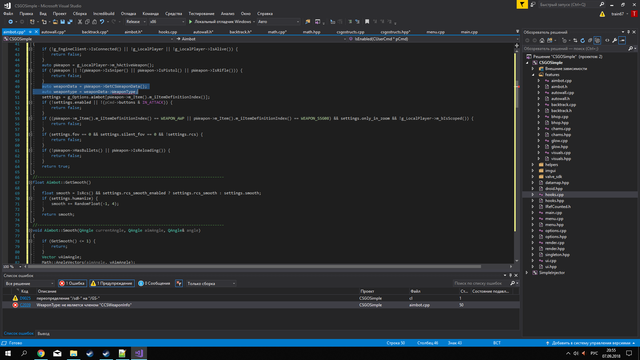The height and width of the screenshot is (360, 640).
Task: Toggle Show All Files in Solution Explorer
Action: [x=597, y=40]
